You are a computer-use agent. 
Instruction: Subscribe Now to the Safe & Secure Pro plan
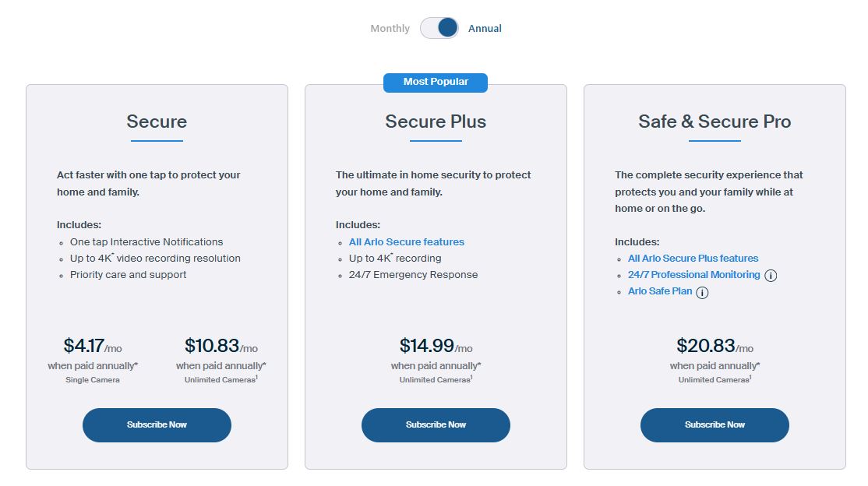(714, 424)
